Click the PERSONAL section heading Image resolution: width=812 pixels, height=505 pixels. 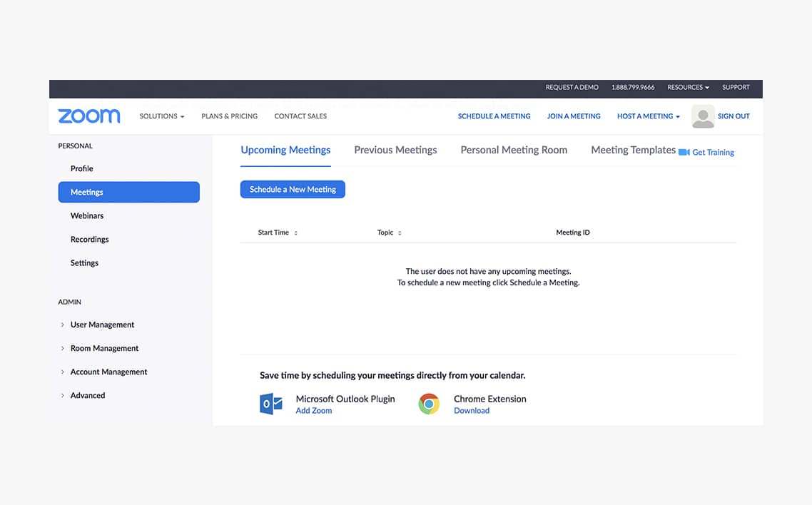pyautogui.click(x=75, y=146)
